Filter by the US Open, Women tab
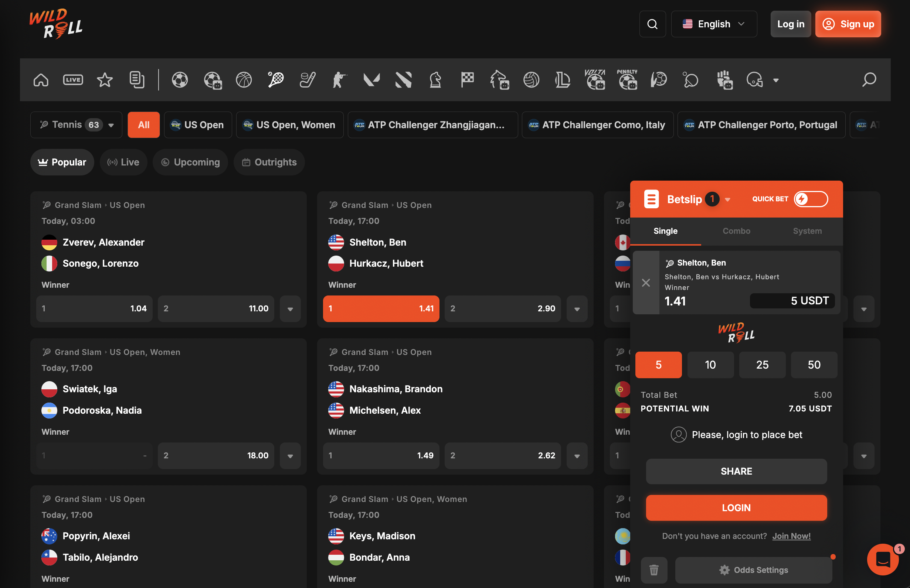 click(x=289, y=125)
